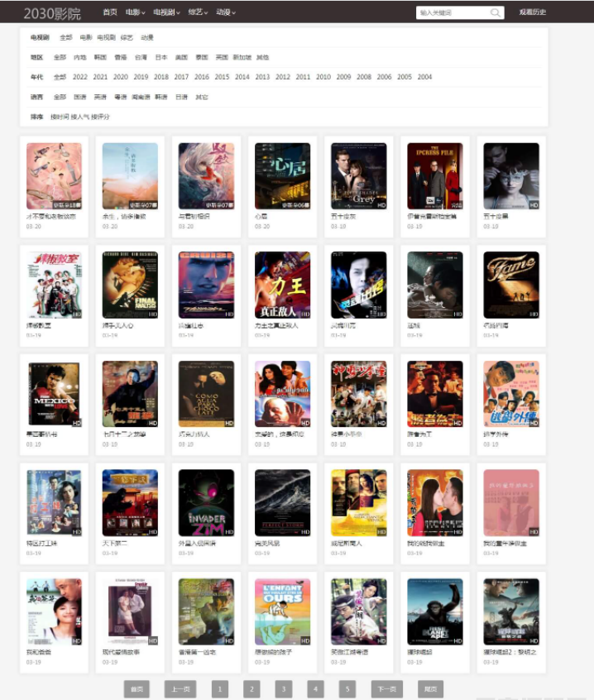Open The Ipcress File poster

click(434, 176)
